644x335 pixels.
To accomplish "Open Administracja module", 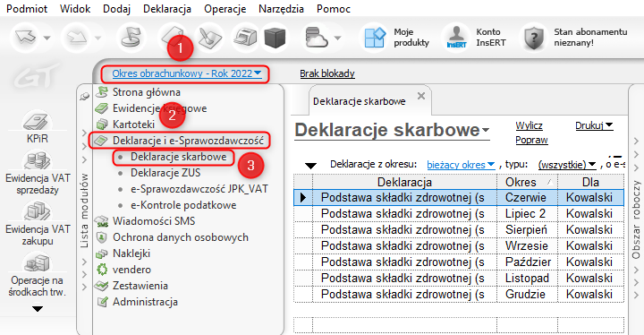I will pos(137,302).
